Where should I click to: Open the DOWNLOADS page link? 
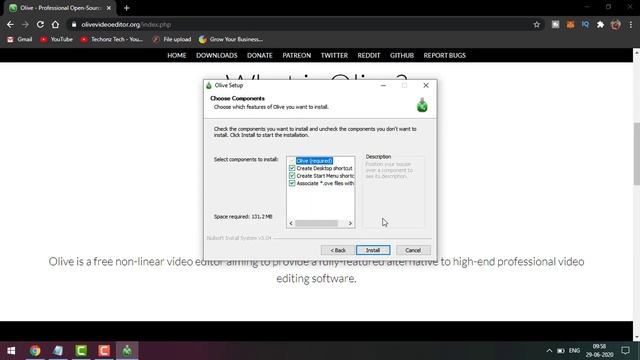[x=217, y=56]
